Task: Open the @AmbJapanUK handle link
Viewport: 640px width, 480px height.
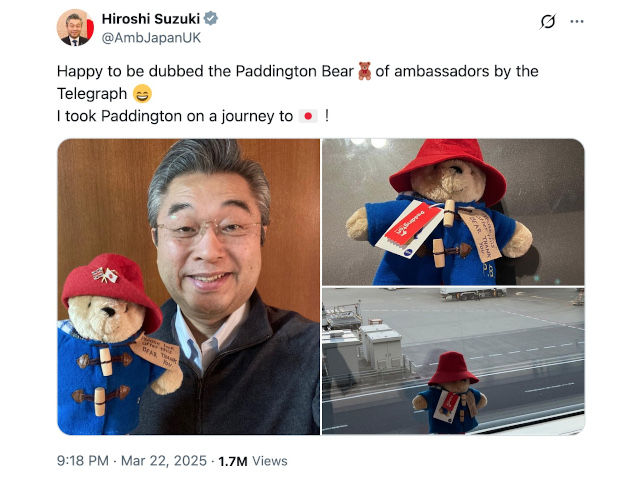Action: 151,38
